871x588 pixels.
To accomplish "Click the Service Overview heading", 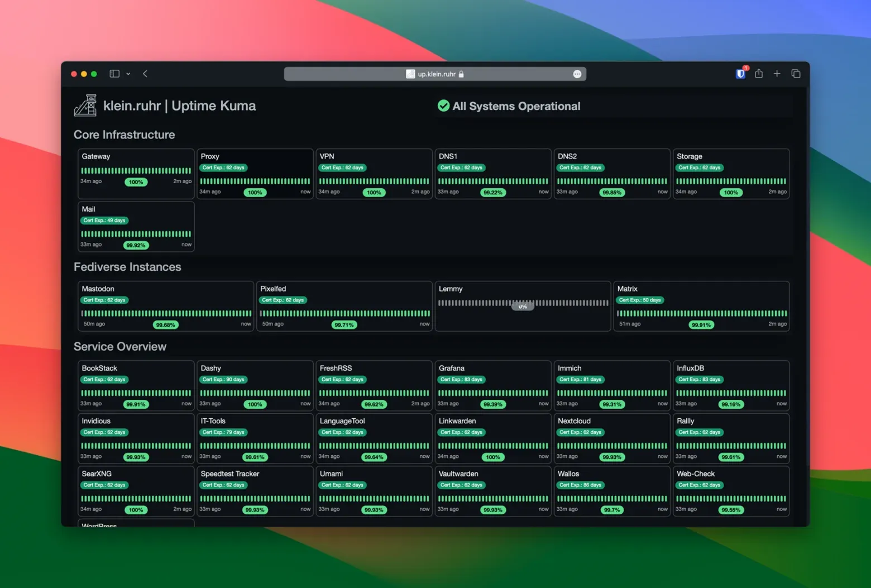I will [x=120, y=346].
